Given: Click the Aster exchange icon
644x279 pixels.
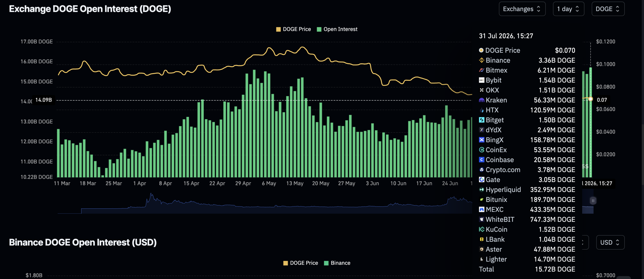Looking at the screenshot, I should point(481,249).
